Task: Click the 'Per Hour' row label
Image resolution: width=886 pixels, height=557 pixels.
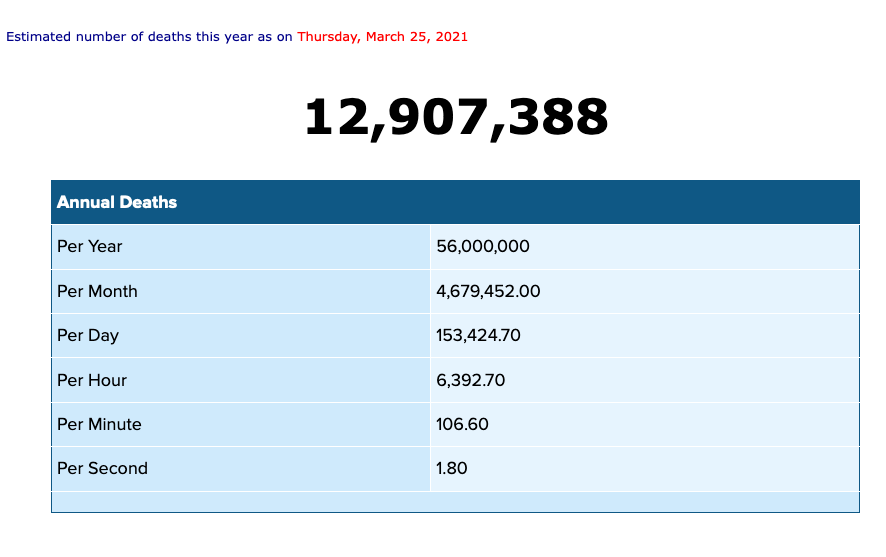Action: 92,380
